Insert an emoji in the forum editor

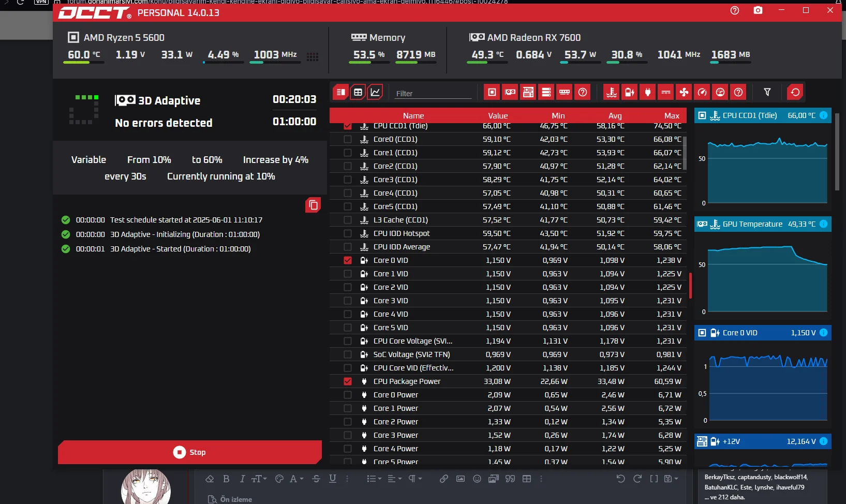tap(477, 479)
